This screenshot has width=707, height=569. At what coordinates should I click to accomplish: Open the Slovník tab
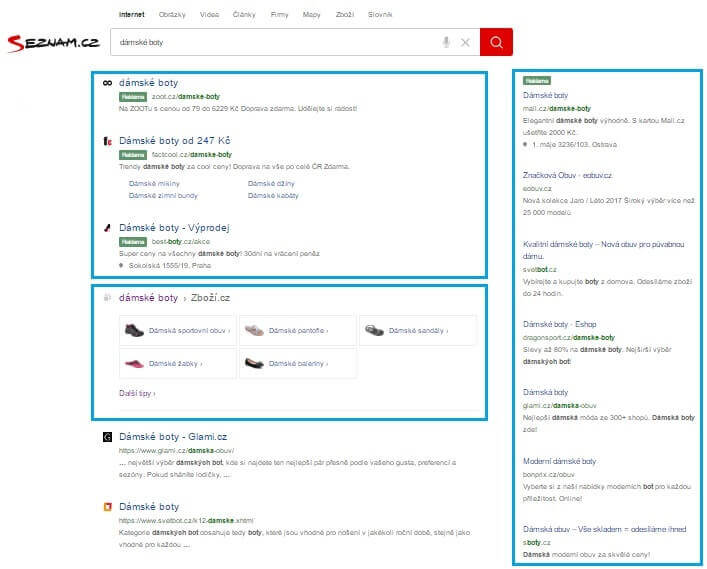[x=380, y=14]
